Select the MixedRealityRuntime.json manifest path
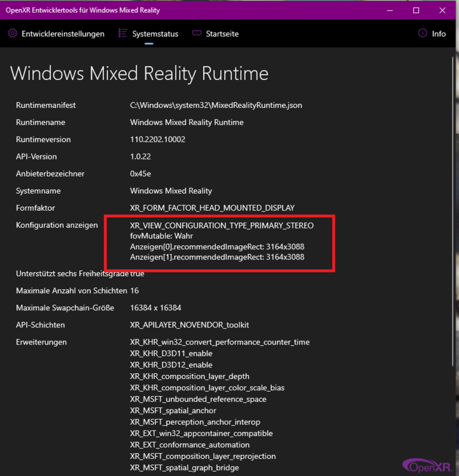Image resolution: width=459 pixels, height=476 pixels. point(216,105)
